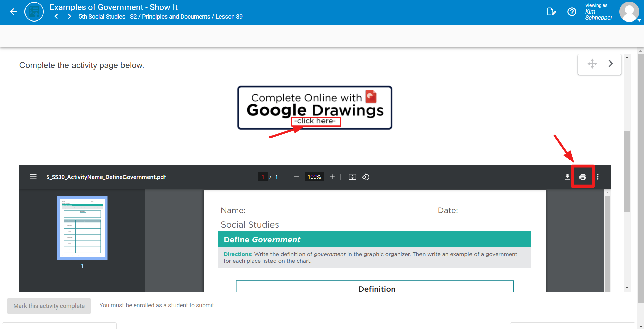Open the Kim Schnepper profile avatar menu
644x329 pixels.
coord(629,12)
